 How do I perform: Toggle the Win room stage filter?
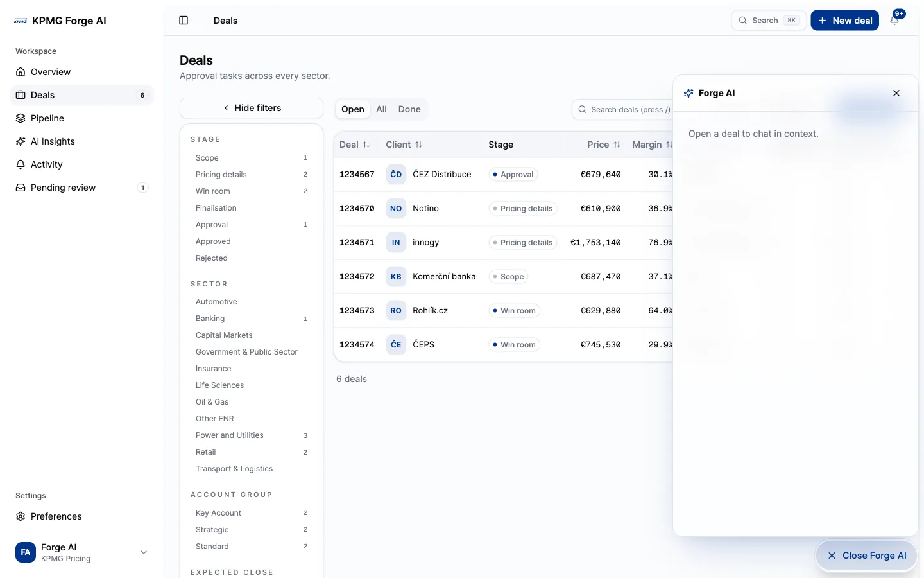tap(252, 191)
